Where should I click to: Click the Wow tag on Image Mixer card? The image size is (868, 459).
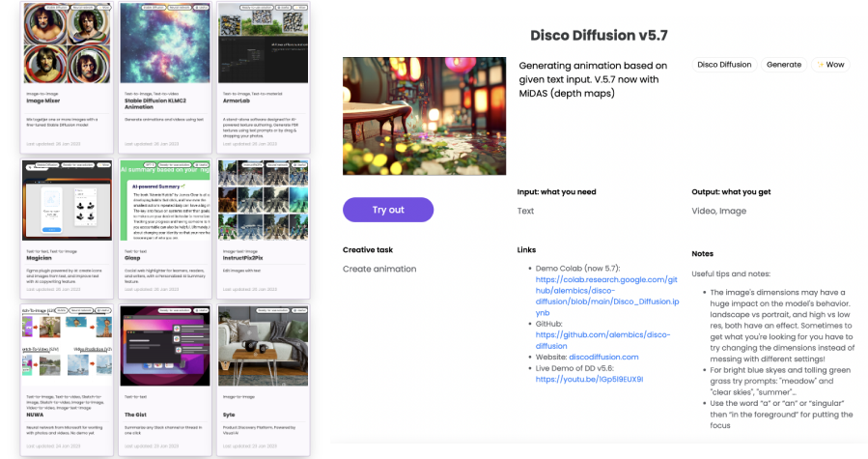[x=103, y=7]
